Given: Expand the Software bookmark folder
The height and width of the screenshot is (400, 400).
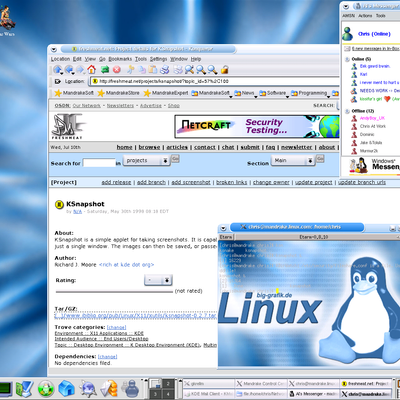Looking at the screenshot, I should click(273, 93).
